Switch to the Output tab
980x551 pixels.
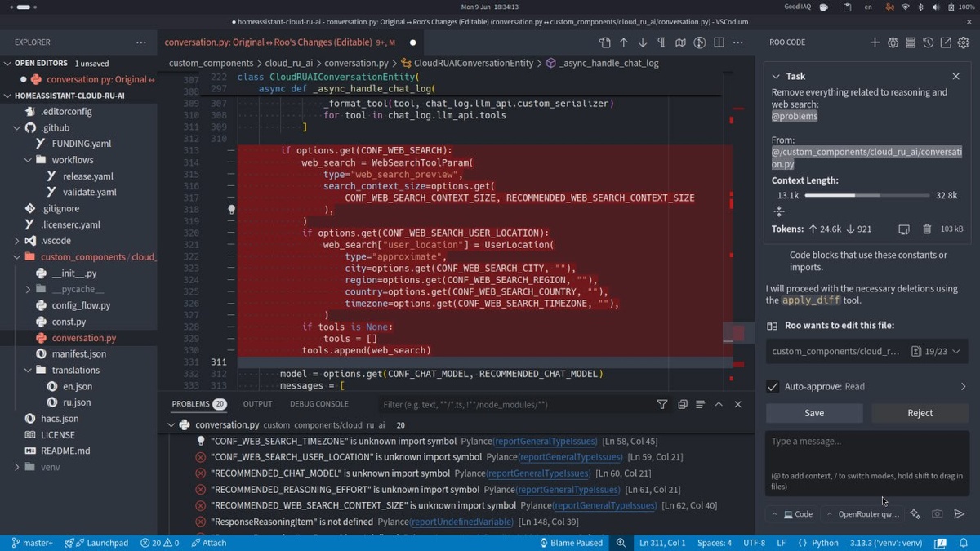257,404
